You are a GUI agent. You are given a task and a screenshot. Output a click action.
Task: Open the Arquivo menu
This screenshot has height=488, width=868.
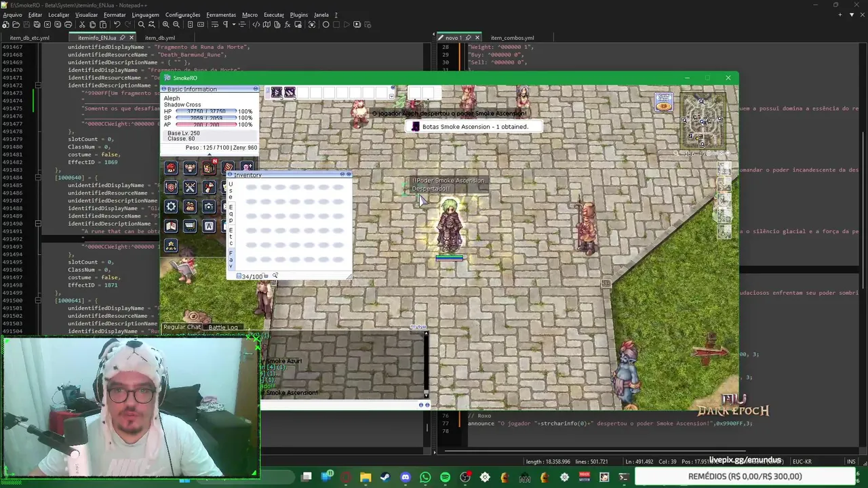12,14
